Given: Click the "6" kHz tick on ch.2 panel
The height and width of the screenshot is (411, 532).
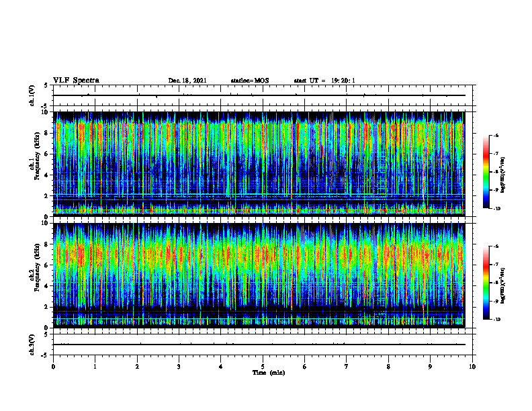Looking at the screenshot, I should point(47,265).
